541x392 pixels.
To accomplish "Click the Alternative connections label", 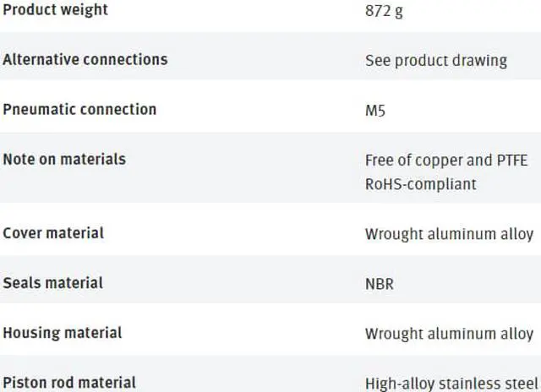I will (85, 59).
